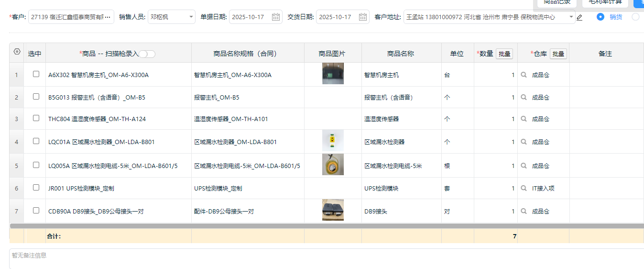Click the warehouse search icon in row 4
The height and width of the screenshot is (269, 644).
(x=524, y=142)
